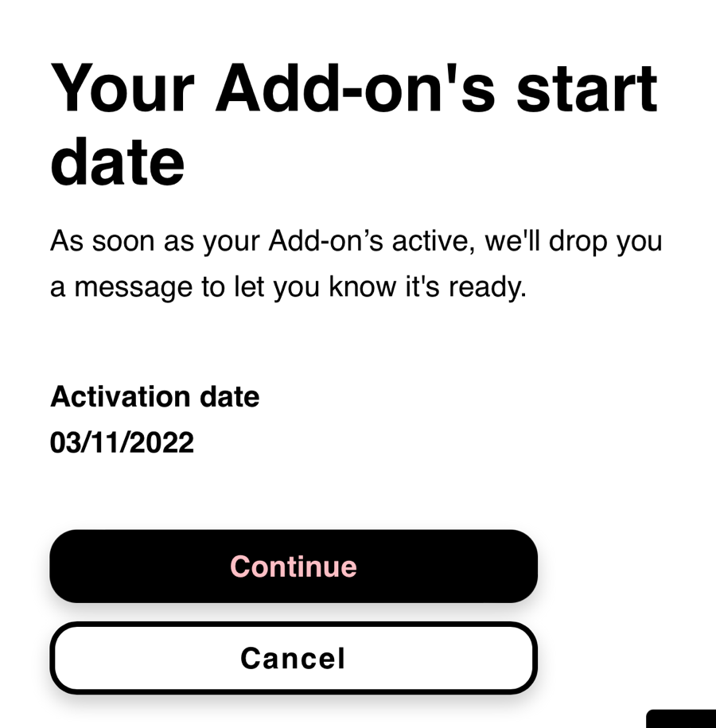The height and width of the screenshot is (728, 716).
Task: Open the black widget in the bottom-right corner
Action: click(x=682, y=718)
